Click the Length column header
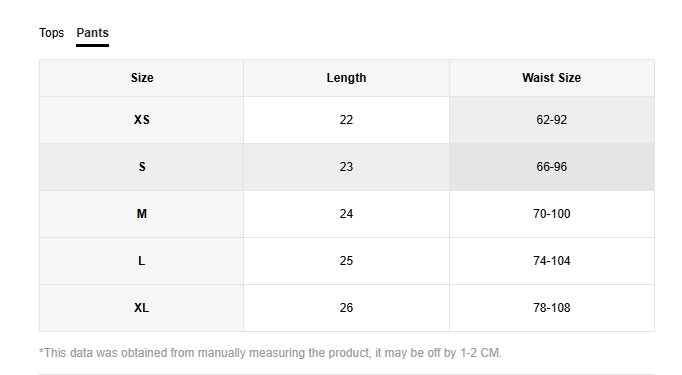Image resolution: width=682 pixels, height=375 pixels. [x=346, y=78]
